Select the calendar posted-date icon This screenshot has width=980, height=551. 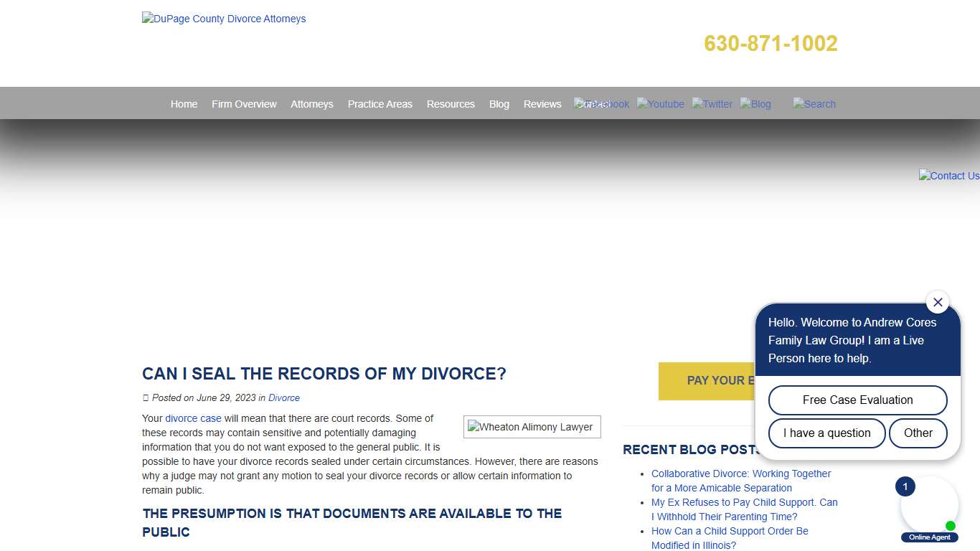(145, 397)
